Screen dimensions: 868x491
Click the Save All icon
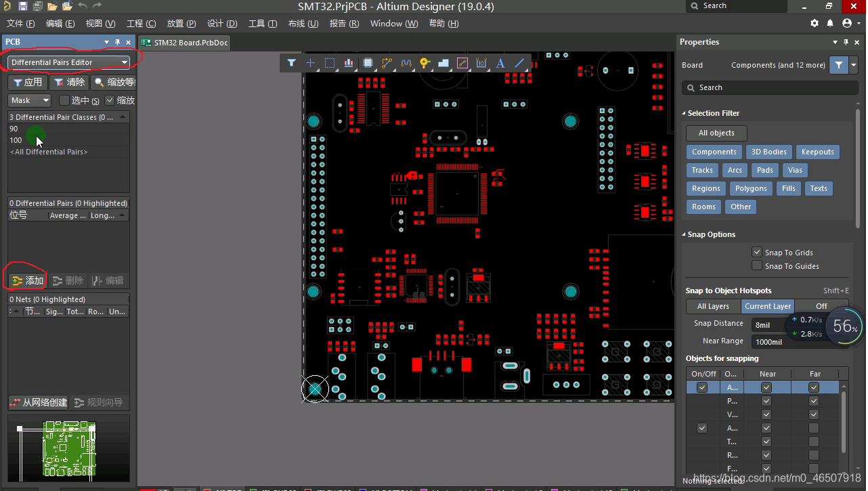(37, 7)
